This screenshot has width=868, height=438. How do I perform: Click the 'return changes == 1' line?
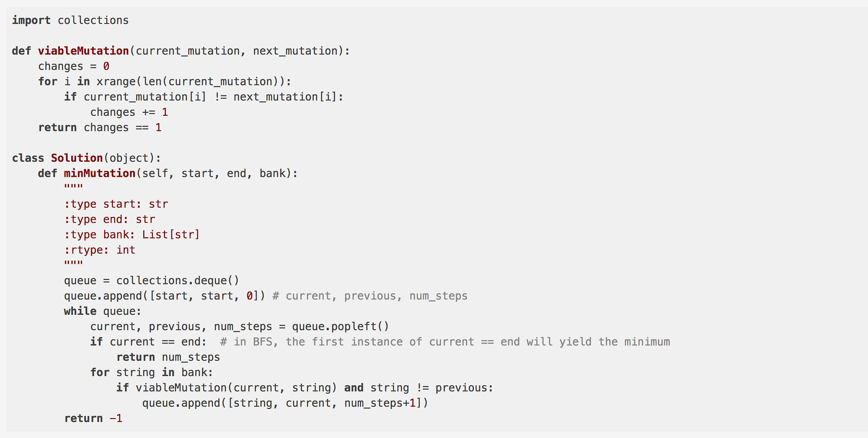(100, 127)
